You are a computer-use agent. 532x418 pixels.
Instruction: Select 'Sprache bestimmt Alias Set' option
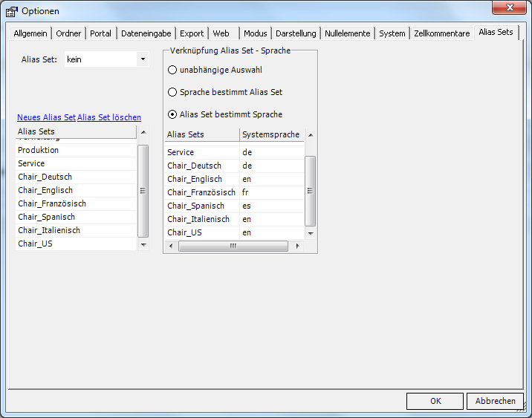pos(172,92)
